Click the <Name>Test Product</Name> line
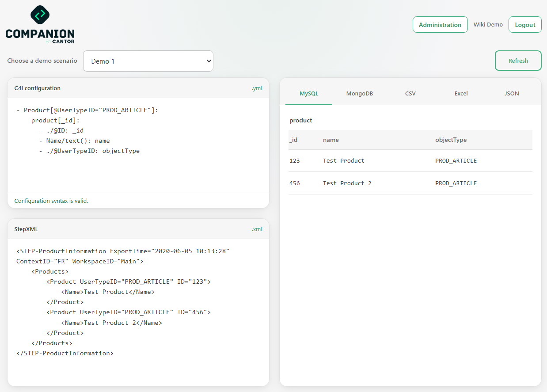The image size is (547, 392). tap(108, 292)
